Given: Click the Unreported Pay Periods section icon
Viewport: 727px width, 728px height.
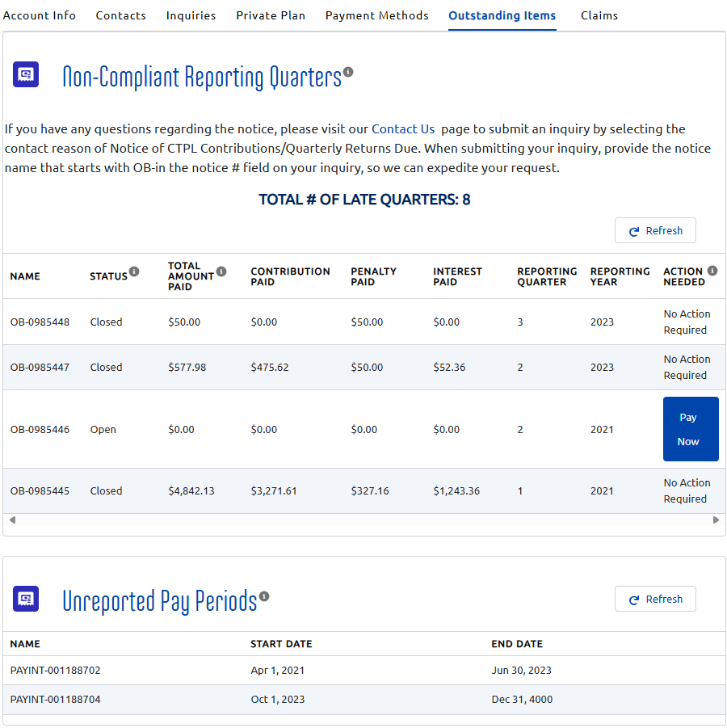Looking at the screenshot, I should [x=25, y=599].
